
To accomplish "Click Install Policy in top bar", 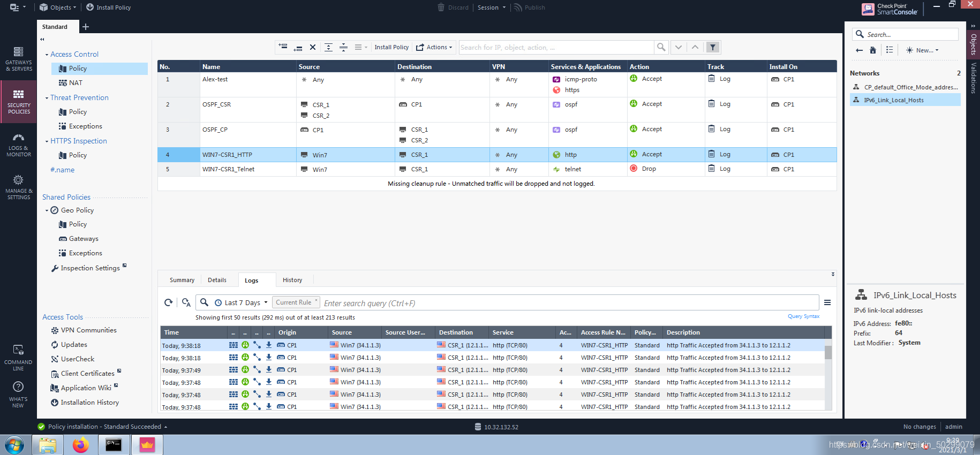I will click(x=108, y=7).
